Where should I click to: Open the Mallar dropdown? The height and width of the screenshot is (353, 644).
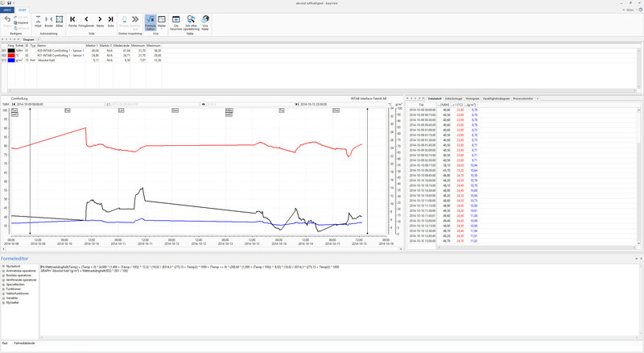coord(162,23)
